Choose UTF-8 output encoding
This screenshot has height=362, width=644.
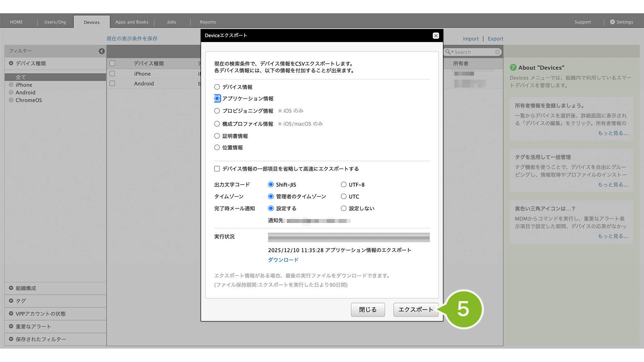(343, 185)
